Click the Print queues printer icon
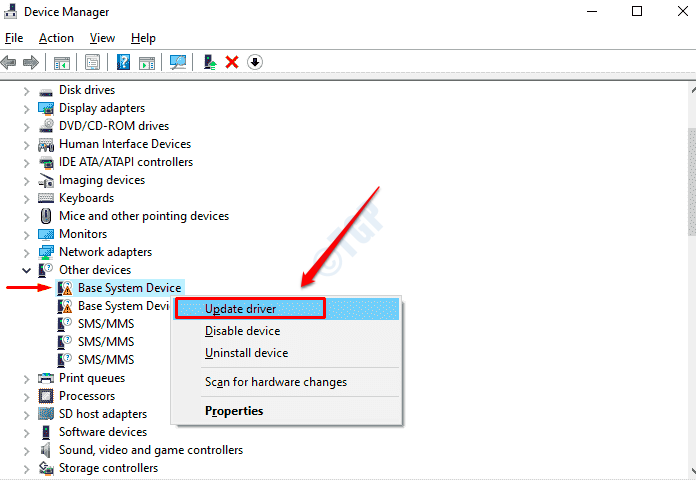This screenshot has width=696, height=481. coord(46,378)
